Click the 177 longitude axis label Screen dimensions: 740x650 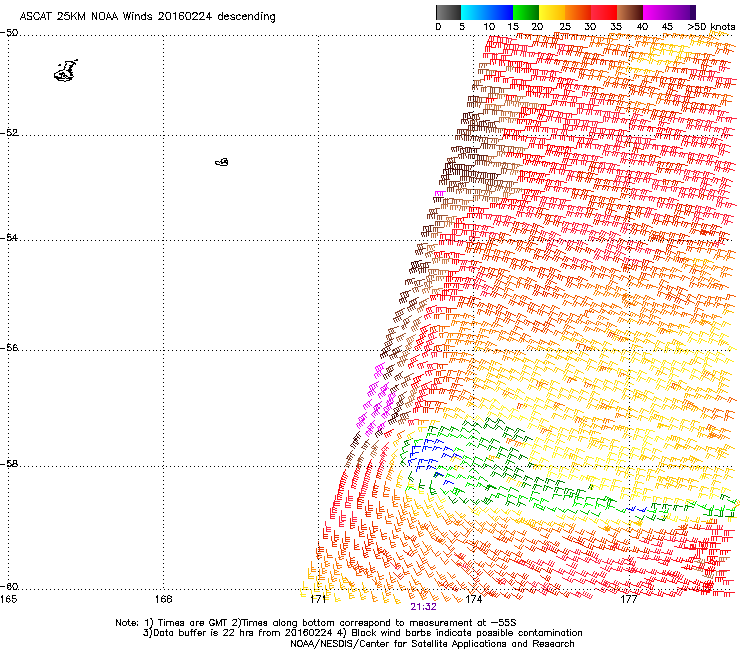click(629, 599)
